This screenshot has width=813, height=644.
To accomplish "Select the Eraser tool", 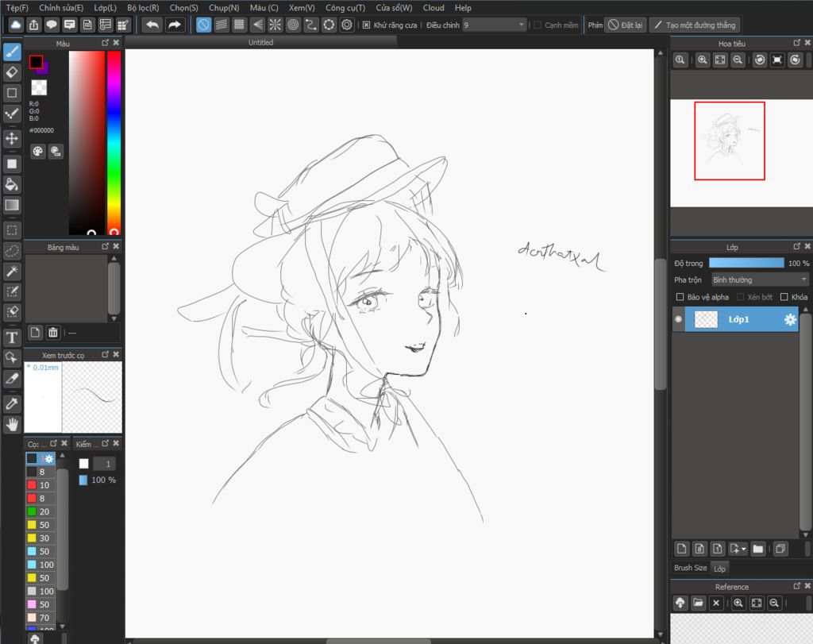I will pos(12,72).
